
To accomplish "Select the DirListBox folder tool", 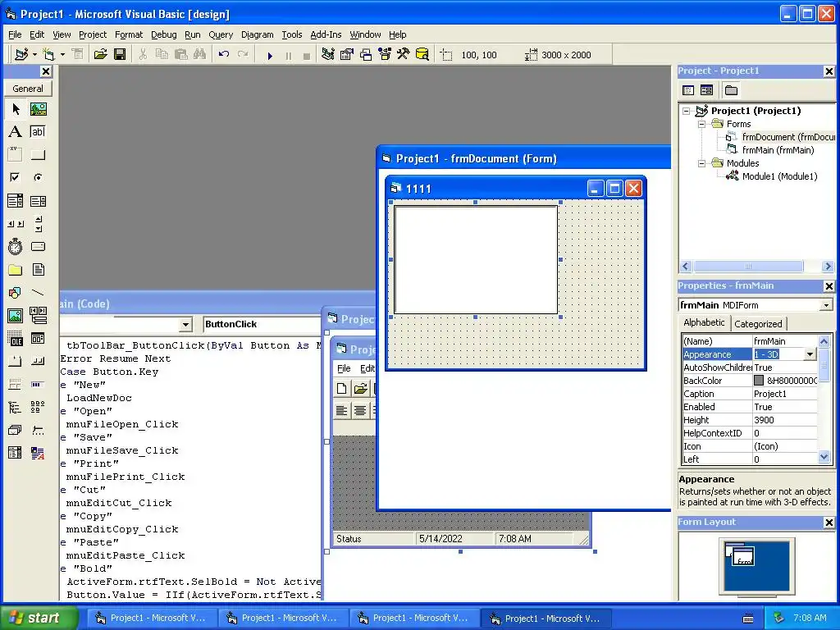I will pos(16,269).
